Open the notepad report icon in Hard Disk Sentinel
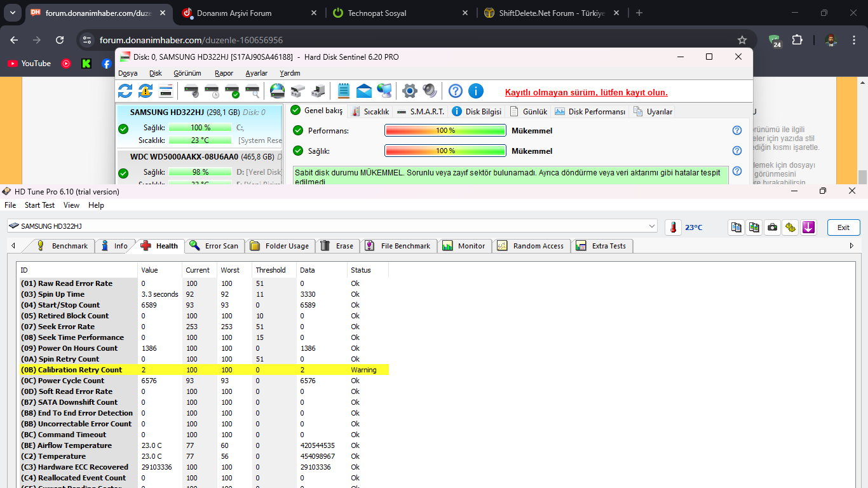The image size is (868, 488). (344, 91)
